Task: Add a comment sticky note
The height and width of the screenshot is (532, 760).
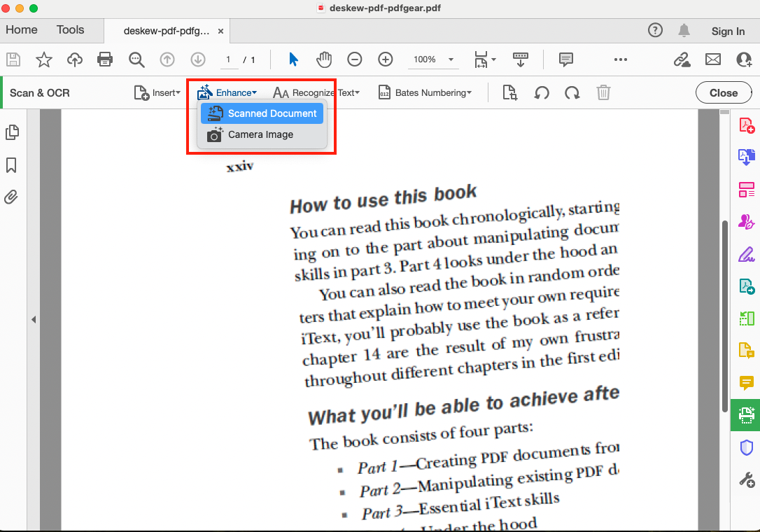Action: point(565,59)
